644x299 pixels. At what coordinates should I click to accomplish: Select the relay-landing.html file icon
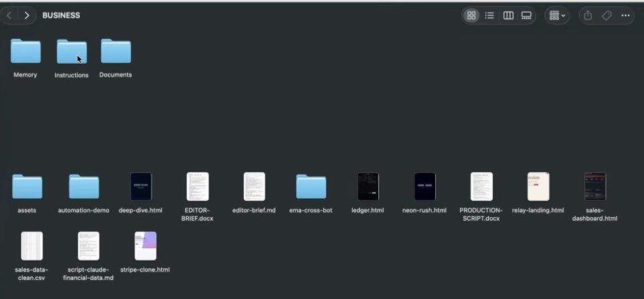click(538, 186)
